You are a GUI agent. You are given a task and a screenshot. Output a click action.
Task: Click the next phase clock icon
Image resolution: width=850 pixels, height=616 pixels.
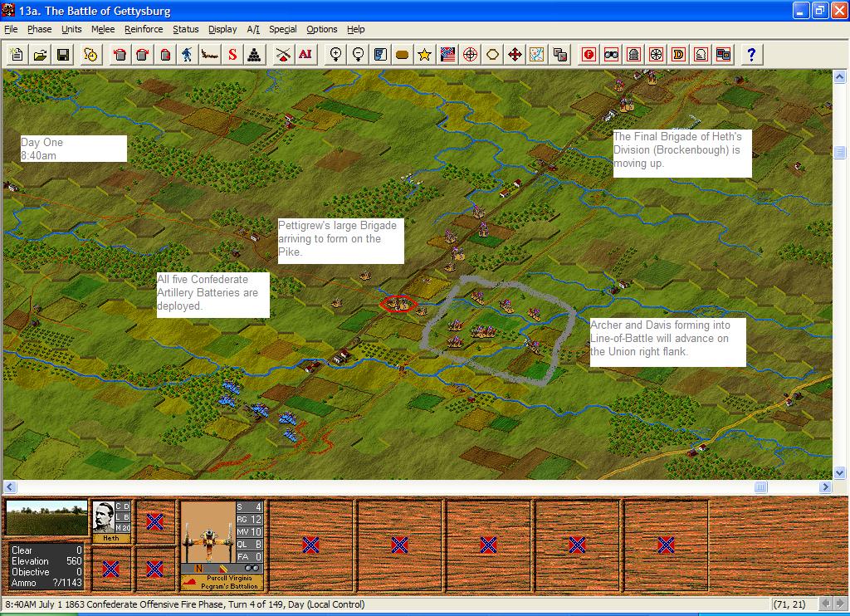(90, 54)
